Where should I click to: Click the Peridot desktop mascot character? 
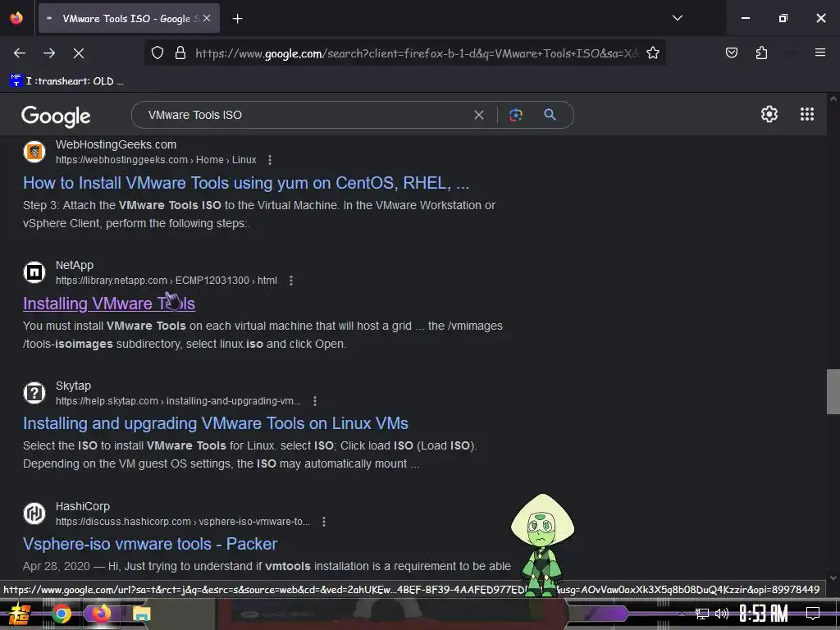[x=542, y=545]
